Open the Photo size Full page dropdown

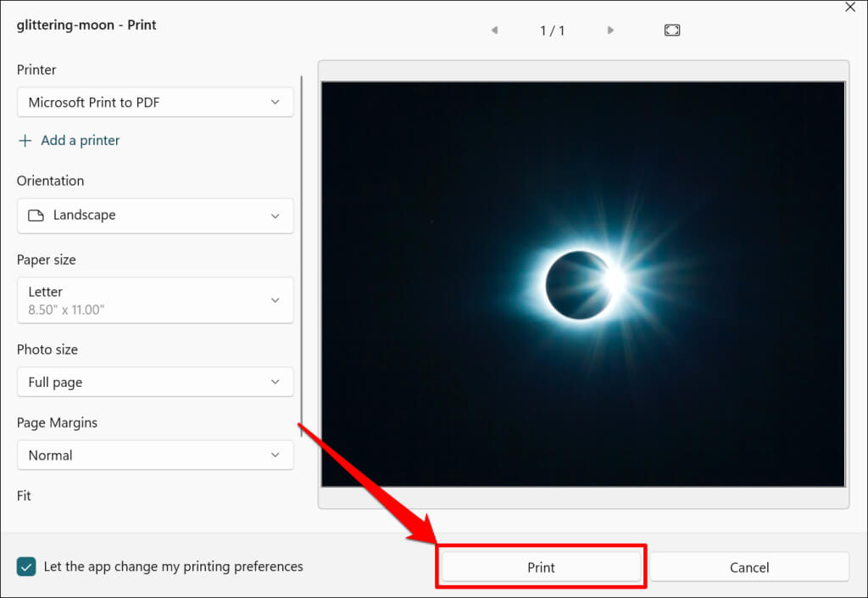(155, 382)
